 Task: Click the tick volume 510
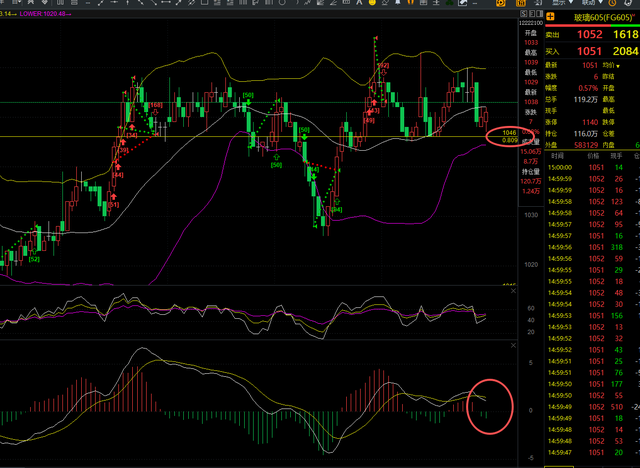(x=616, y=407)
